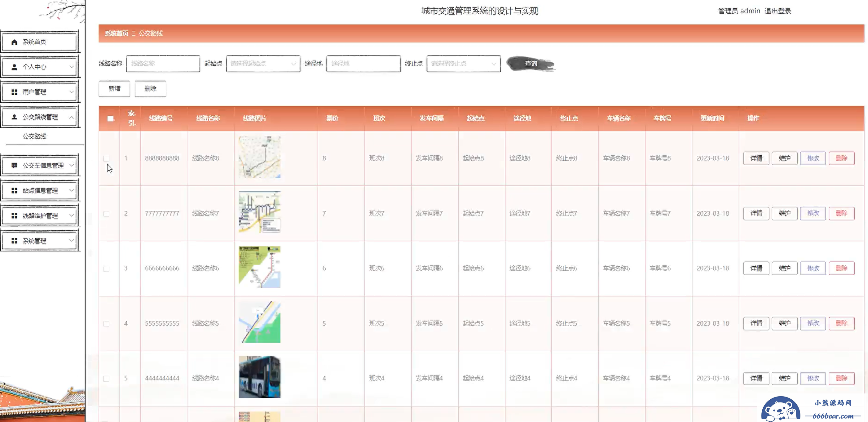Click 修改 for row 线路名称8
The height and width of the screenshot is (422, 868).
[x=813, y=158]
